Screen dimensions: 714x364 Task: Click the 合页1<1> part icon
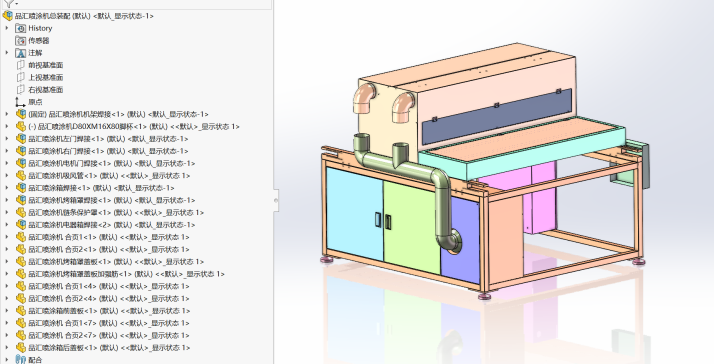(20, 237)
